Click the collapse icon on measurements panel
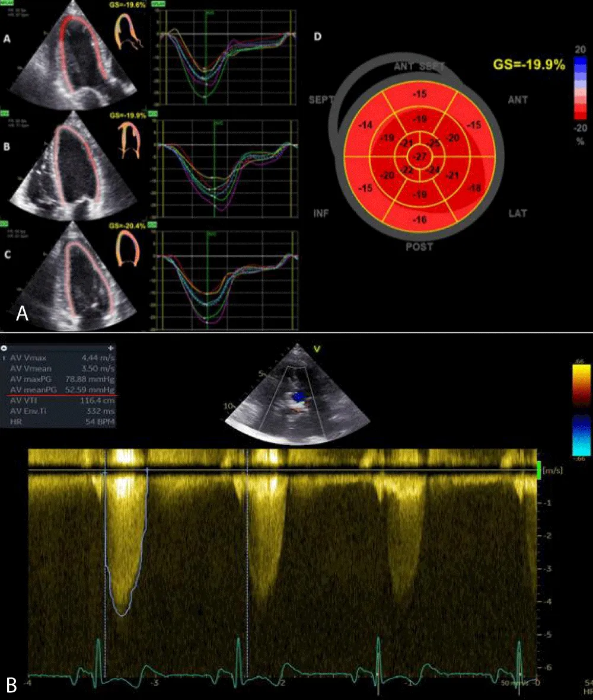 [x=5, y=348]
